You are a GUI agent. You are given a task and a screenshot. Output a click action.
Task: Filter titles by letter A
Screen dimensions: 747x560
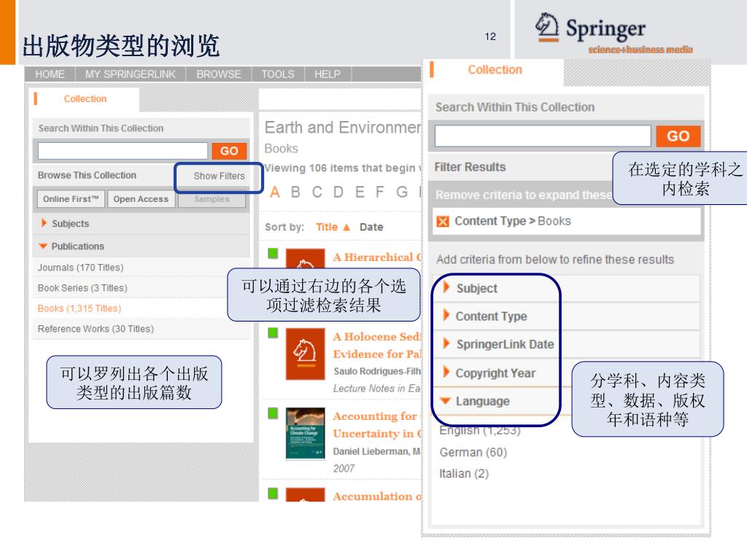click(x=275, y=192)
